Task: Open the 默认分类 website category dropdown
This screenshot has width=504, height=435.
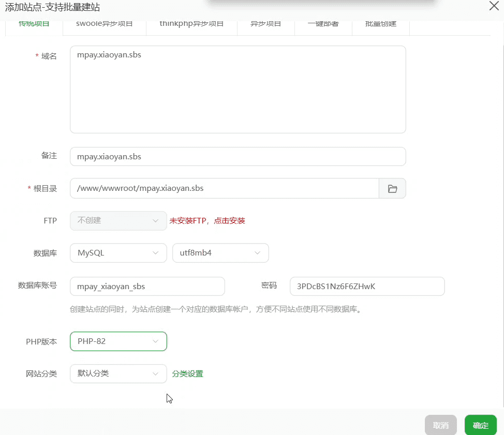Action: (118, 373)
